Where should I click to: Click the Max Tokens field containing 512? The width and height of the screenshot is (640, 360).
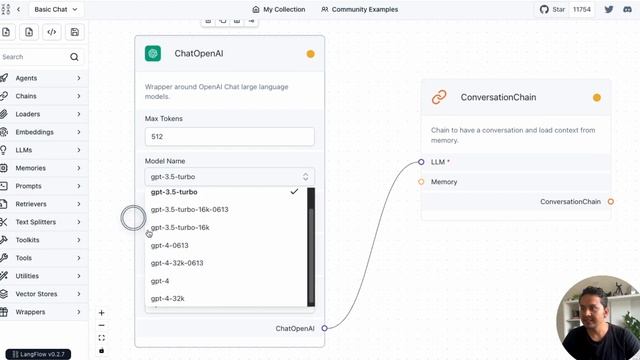click(230, 137)
